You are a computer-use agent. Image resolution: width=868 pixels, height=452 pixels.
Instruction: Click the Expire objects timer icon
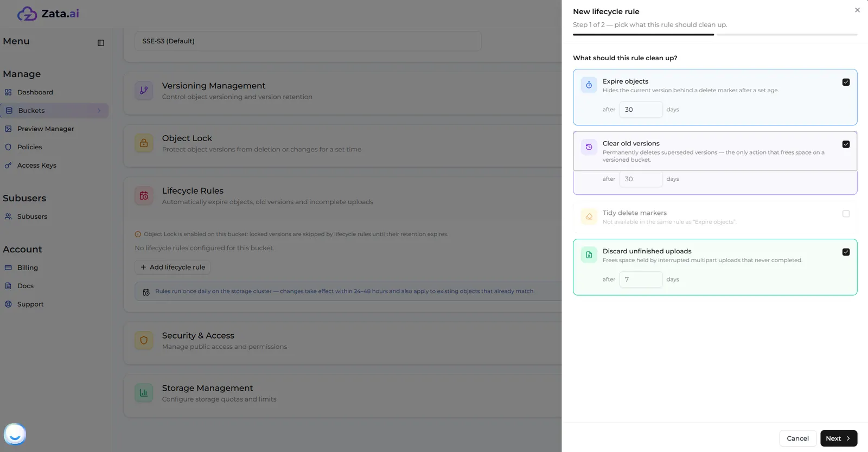pyautogui.click(x=589, y=85)
